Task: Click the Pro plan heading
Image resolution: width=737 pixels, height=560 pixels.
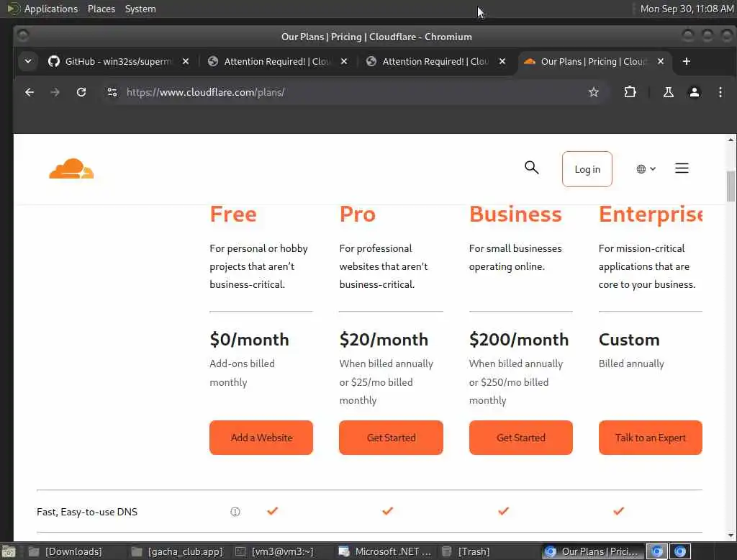Action: (357, 214)
